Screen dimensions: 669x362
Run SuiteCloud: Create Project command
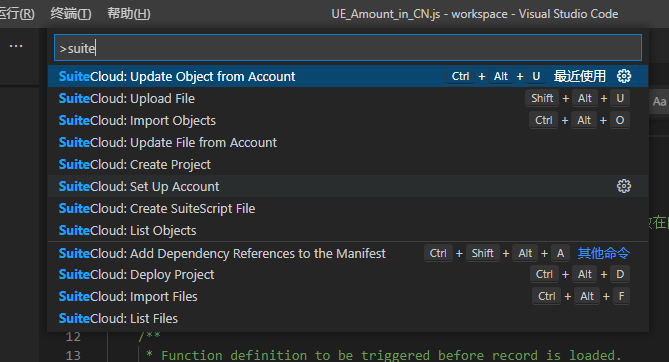pos(348,164)
